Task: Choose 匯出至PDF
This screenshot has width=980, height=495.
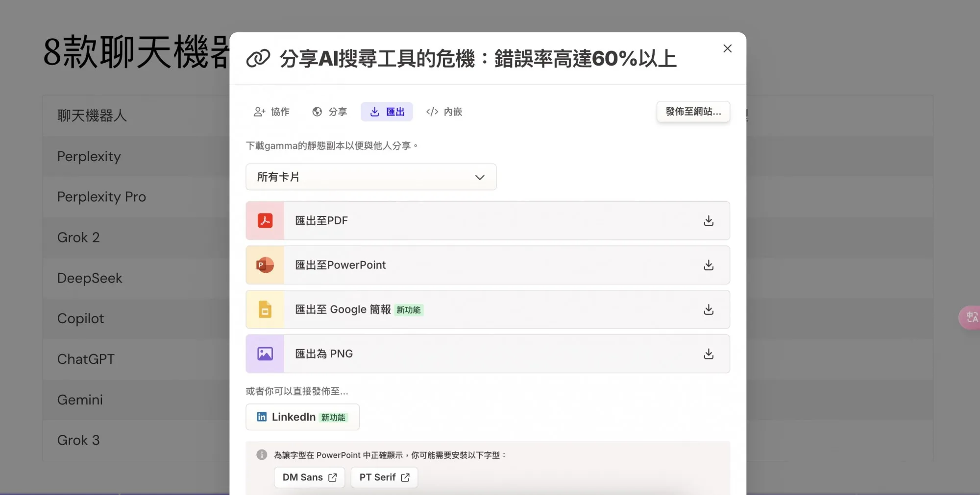Action: pos(488,220)
